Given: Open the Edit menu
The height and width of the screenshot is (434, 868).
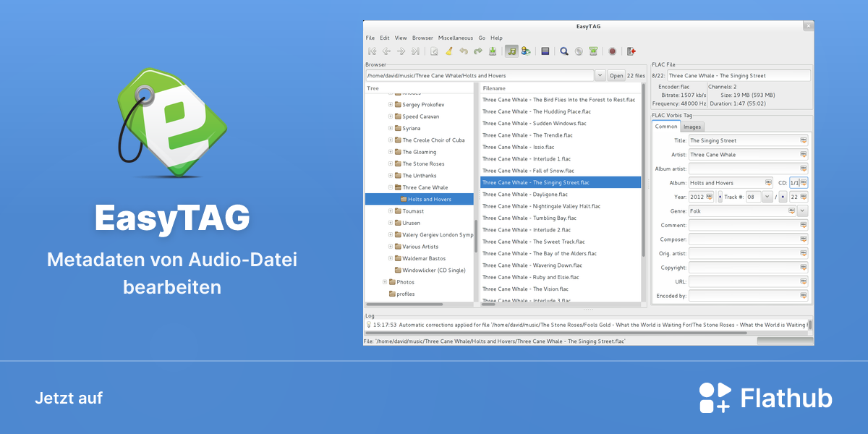Looking at the screenshot, I should point(385,38).
